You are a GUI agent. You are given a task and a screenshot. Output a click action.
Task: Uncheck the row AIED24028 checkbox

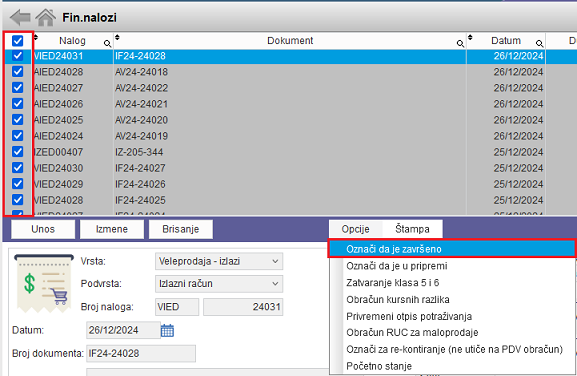coord(18,71)
